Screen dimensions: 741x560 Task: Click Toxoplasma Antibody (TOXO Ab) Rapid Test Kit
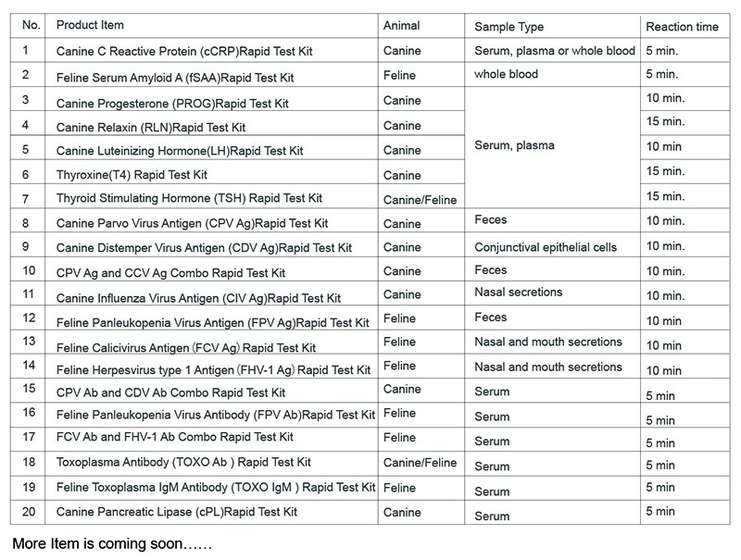tap(183, 462)
